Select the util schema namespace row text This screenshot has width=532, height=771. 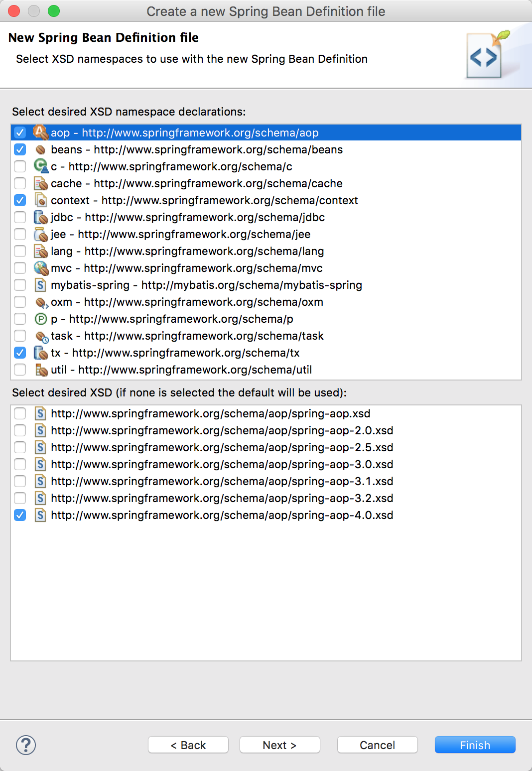point(181,370)
